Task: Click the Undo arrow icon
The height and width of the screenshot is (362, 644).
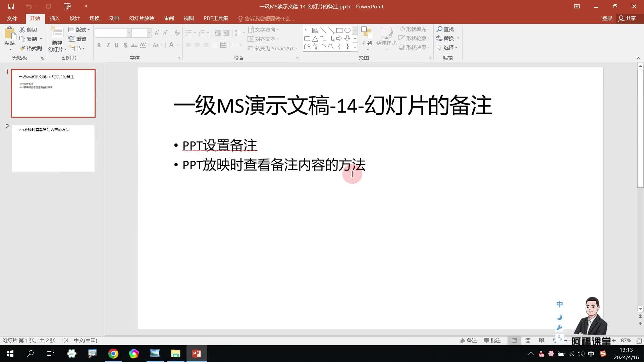Action: [x=29, y=6]
